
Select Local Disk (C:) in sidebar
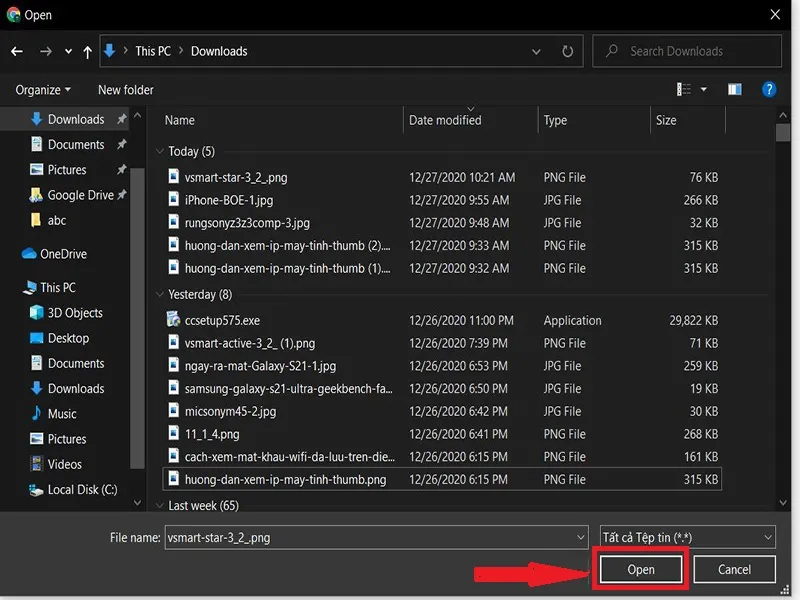[x=82, y=490]
